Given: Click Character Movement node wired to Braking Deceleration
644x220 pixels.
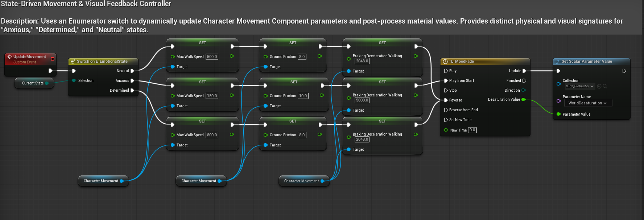Looking at the screenshot, I should click(304, 181).
